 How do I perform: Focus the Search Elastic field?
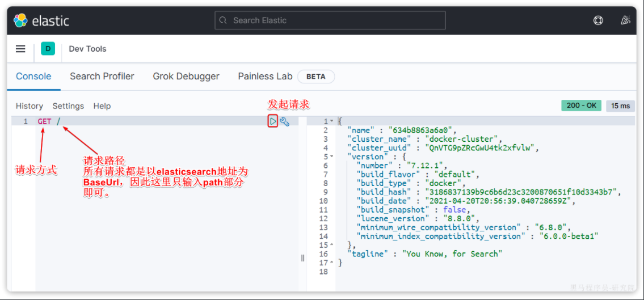[x=330, y=20]
